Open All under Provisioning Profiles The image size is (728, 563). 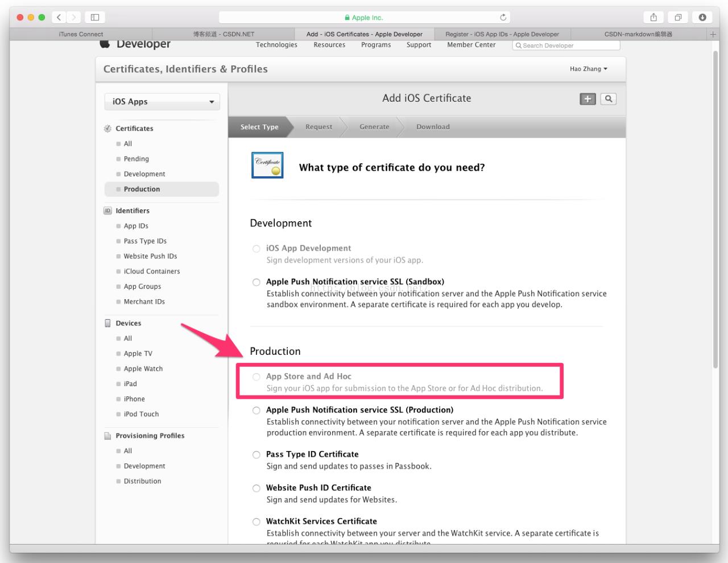(x=128, y=451)
